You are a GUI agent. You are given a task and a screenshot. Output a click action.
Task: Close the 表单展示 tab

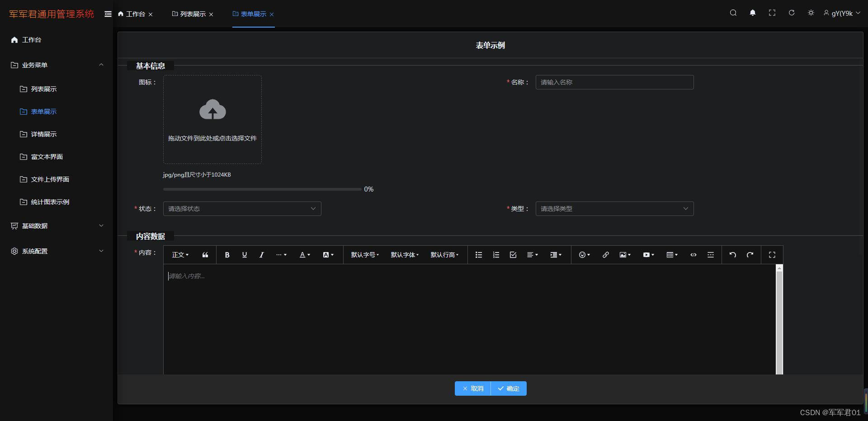coord(272,14)
